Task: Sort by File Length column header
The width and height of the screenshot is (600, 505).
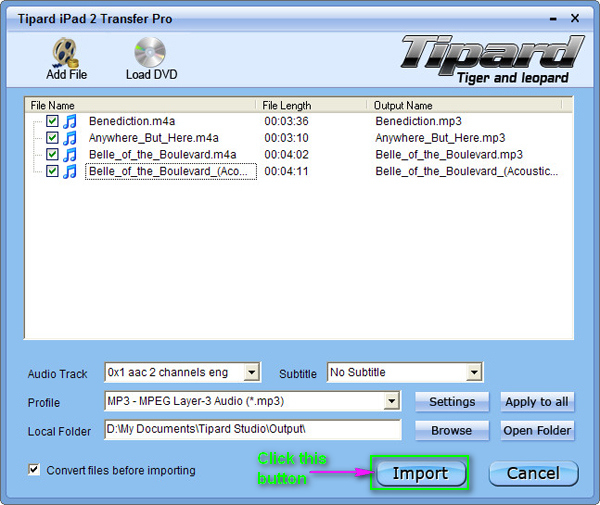Action: tap(311, 105)
